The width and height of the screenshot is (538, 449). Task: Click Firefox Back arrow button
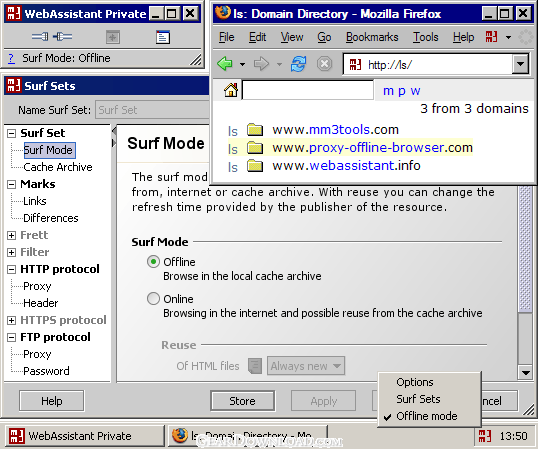click(x=225, y=64)
